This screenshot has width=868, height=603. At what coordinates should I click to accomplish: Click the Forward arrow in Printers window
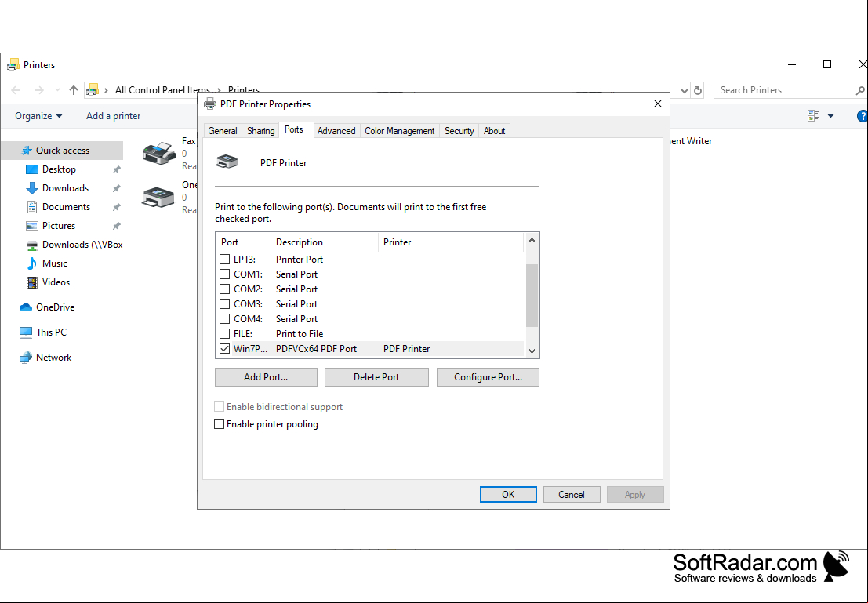(38, 90)
